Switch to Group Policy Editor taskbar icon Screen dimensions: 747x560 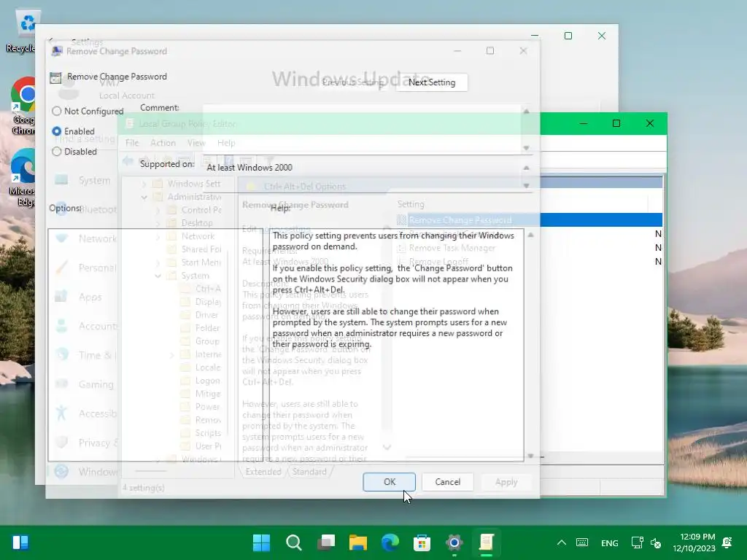coord(486,542)
